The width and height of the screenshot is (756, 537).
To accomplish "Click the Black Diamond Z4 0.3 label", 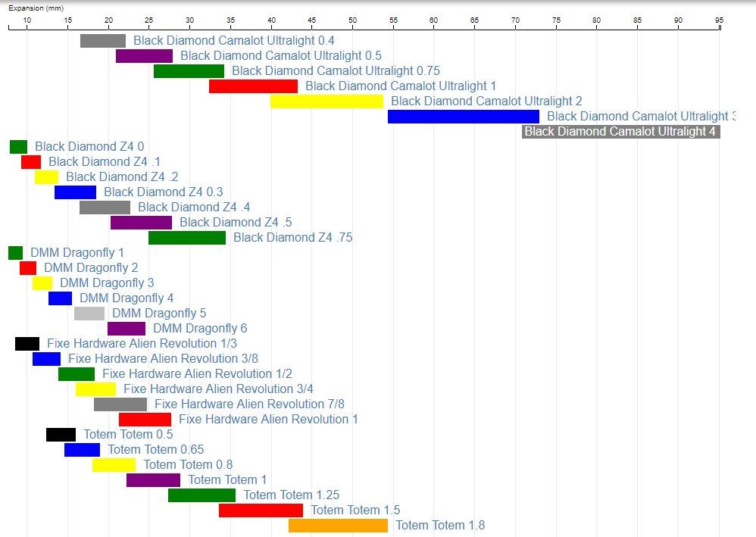I will coord(163,192).
